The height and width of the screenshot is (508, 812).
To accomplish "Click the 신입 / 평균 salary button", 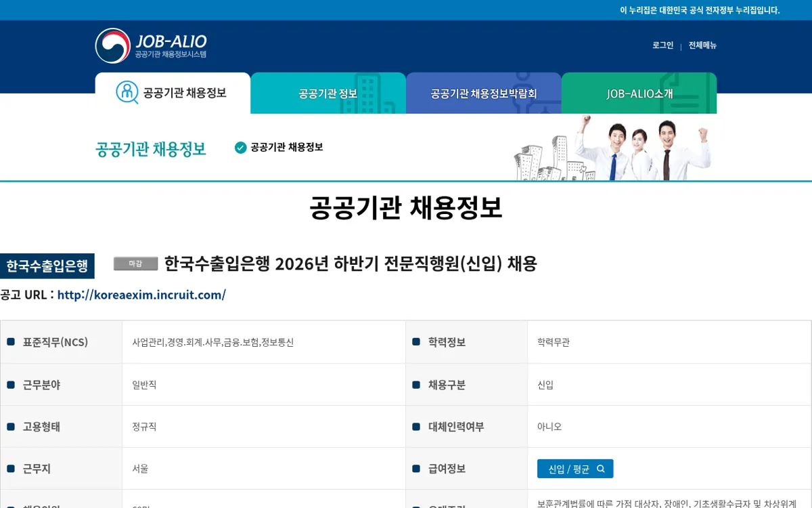I will 575,469.
